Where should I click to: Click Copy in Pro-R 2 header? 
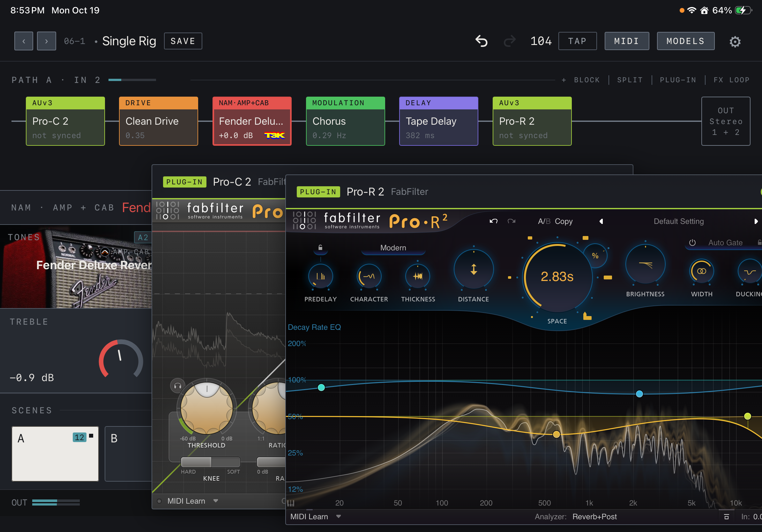coord(564,221)
